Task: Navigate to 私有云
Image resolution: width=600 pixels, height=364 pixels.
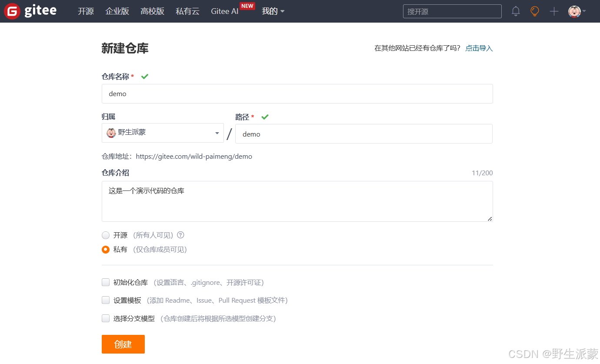Action: [188, 11]
